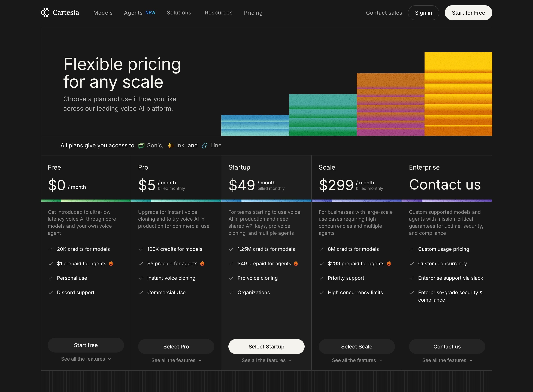This screenshot has height=392, width=533.
Task: Click the Line link icon
Action: coord(205,145)
